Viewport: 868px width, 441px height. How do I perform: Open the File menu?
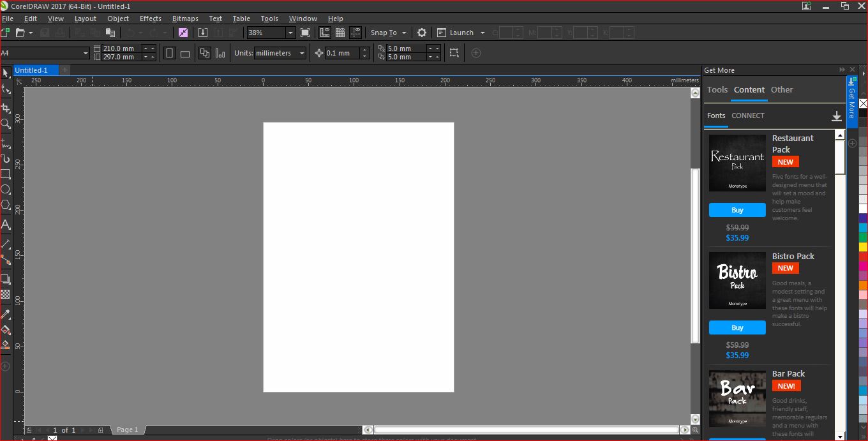[8, 19]
